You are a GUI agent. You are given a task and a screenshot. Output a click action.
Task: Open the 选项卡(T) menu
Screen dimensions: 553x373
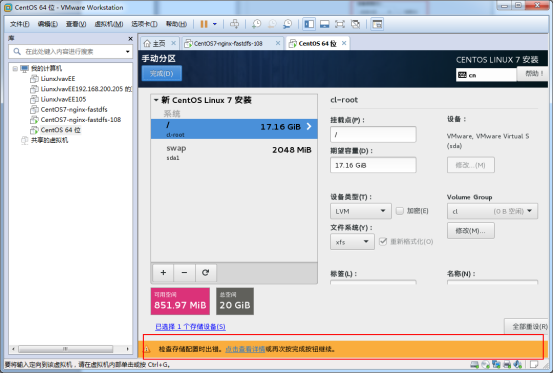click(x=144, y=24)
